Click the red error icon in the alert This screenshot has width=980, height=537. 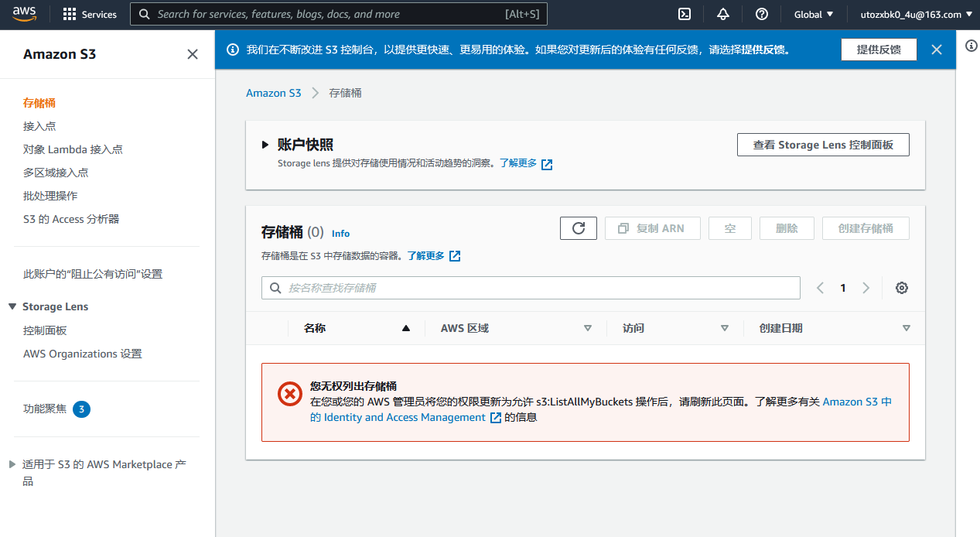290,395
